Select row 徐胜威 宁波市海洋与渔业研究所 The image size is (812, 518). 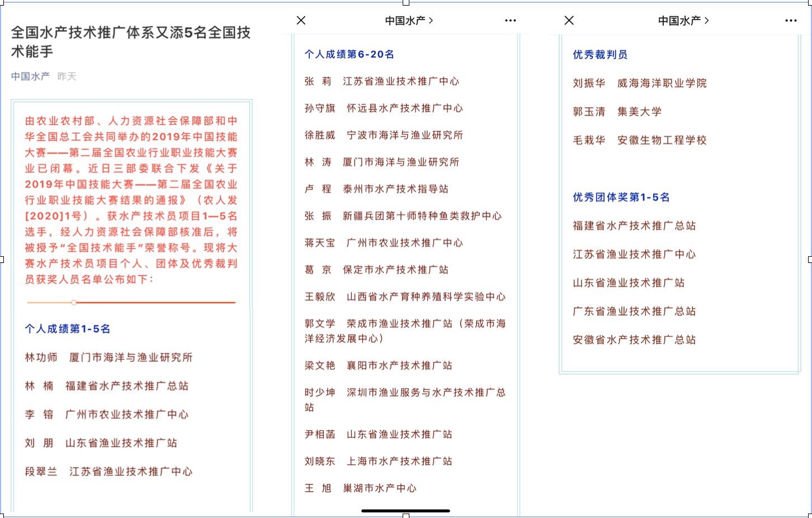(384, 135)
